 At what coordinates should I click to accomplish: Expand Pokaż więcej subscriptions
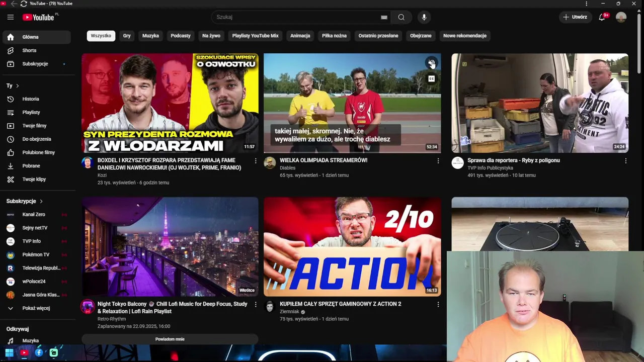(x=36, y=308)
